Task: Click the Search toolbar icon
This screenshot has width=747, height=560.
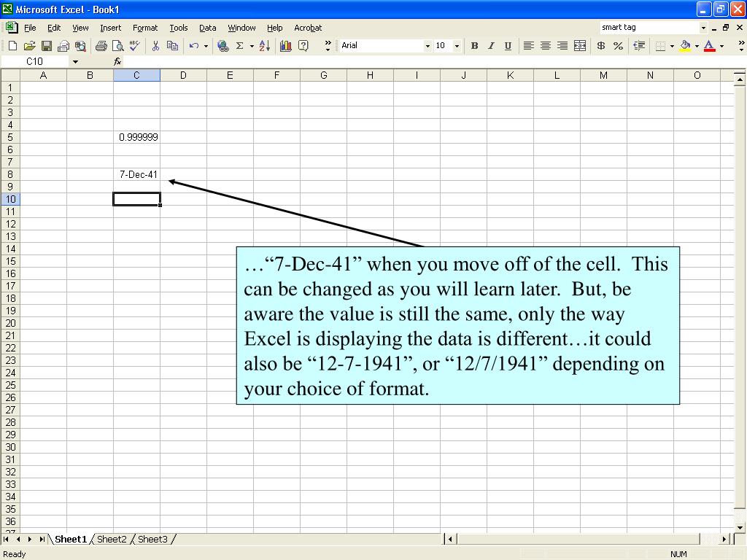Action: point(80,46)
